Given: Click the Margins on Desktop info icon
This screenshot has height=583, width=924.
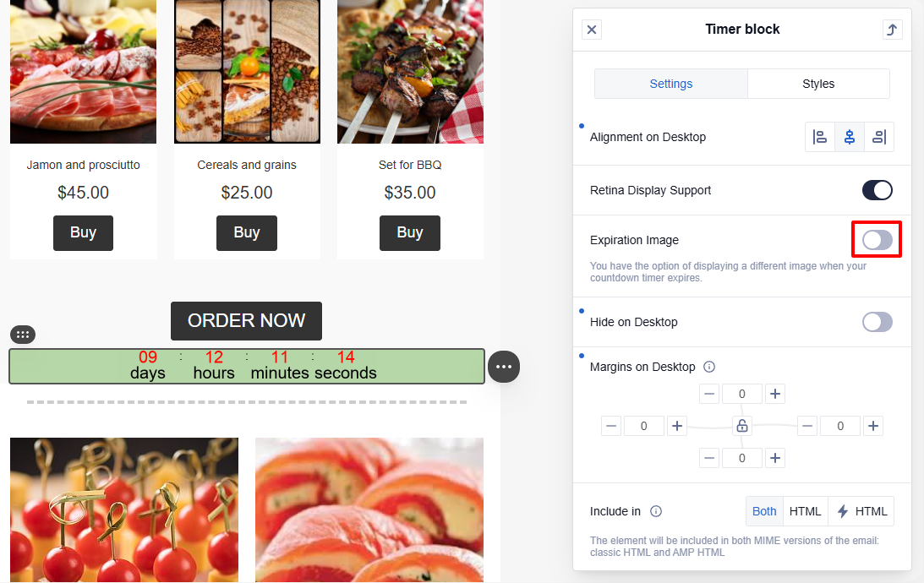Looking at the screenshot, I should tap(709, 367).
